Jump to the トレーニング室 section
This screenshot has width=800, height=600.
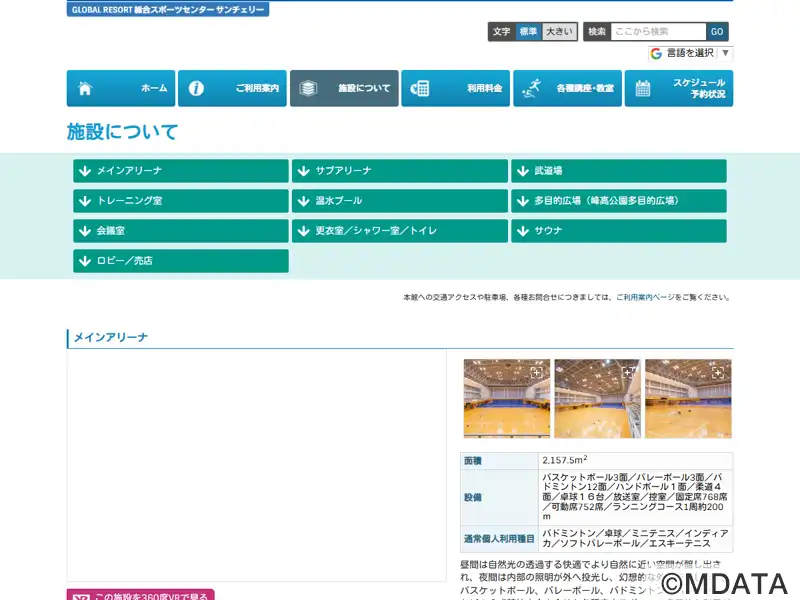(x=181, y=201)
